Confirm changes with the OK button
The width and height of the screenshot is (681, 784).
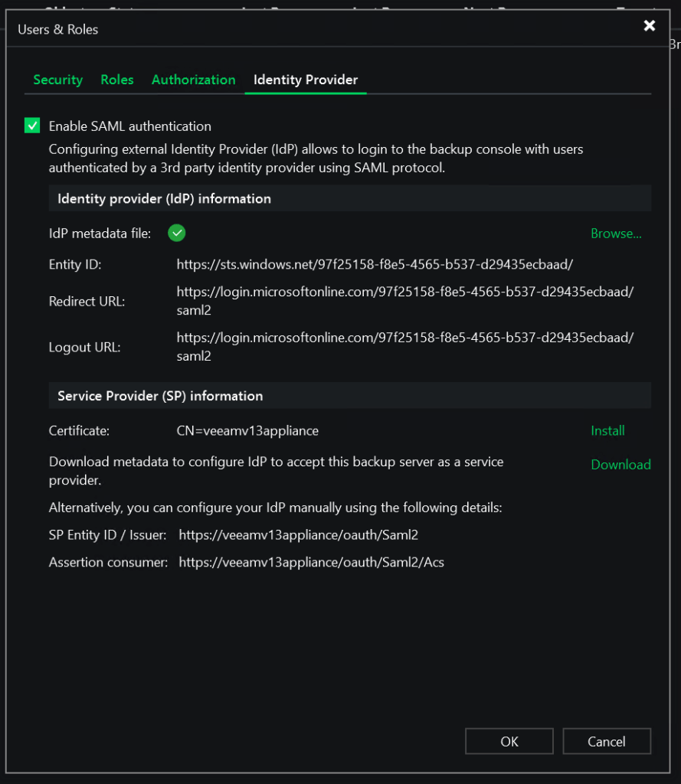[x=509, y=741]
